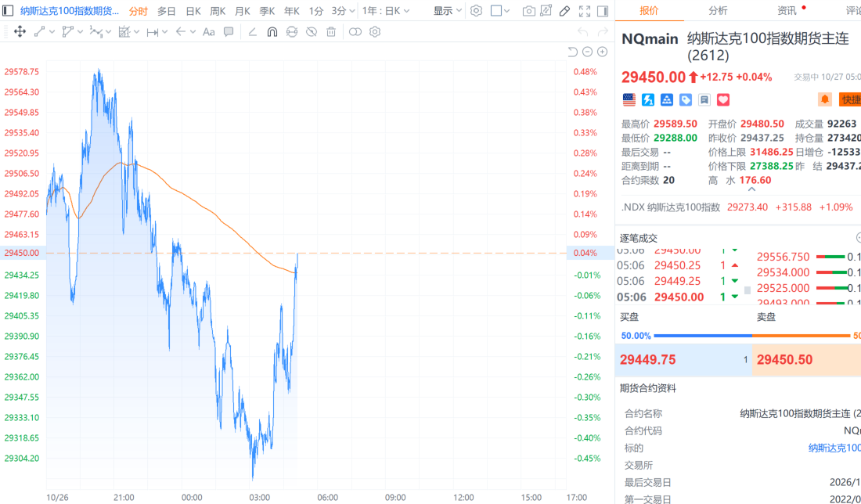Collapse quote details with the chevron
Viewport: 861px width, 504px height.
[x=751, y=189]
